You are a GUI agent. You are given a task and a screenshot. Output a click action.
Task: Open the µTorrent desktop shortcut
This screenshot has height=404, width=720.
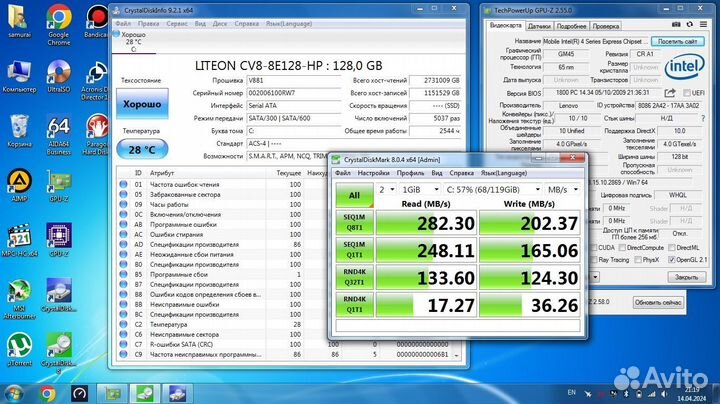(x=19, y=349)
